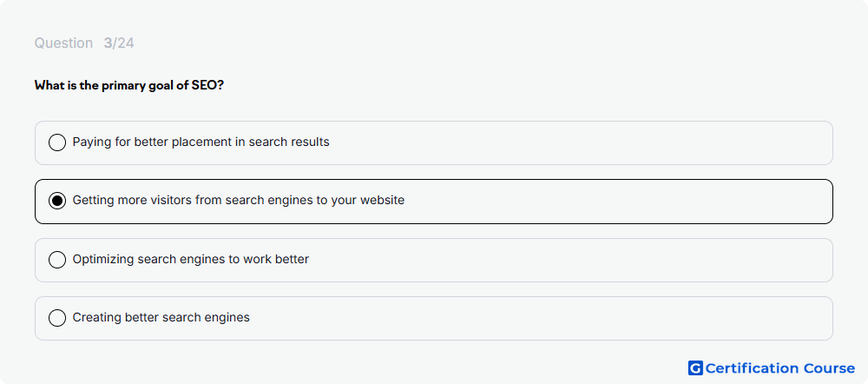Click the word 'Course' in the footer branding

(829, 368)
